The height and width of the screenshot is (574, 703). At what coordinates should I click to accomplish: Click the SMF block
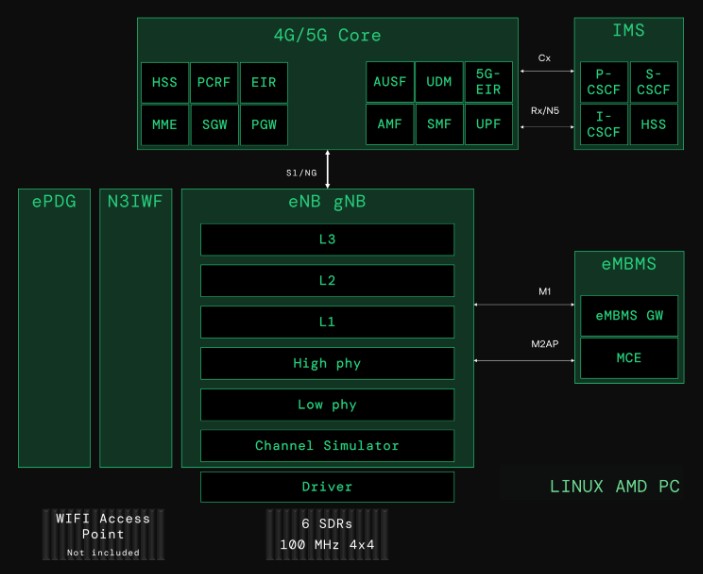point(439,124)
